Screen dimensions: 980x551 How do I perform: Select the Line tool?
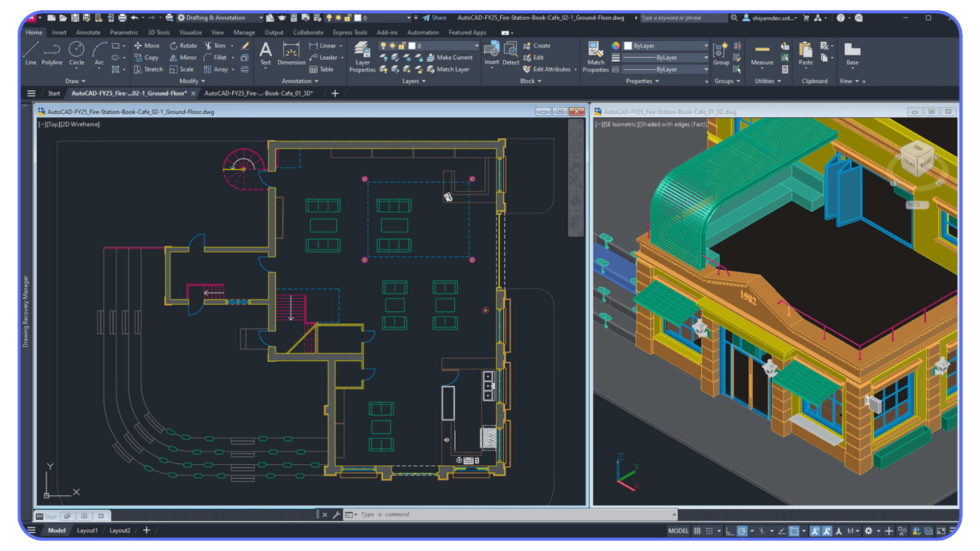31,54
